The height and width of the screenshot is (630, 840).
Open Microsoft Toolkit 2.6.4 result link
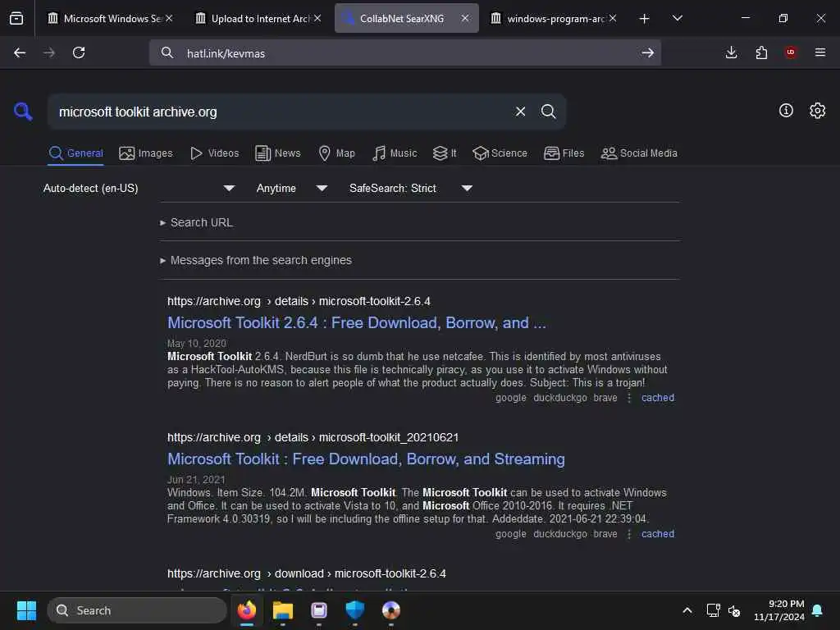[357, 323]
